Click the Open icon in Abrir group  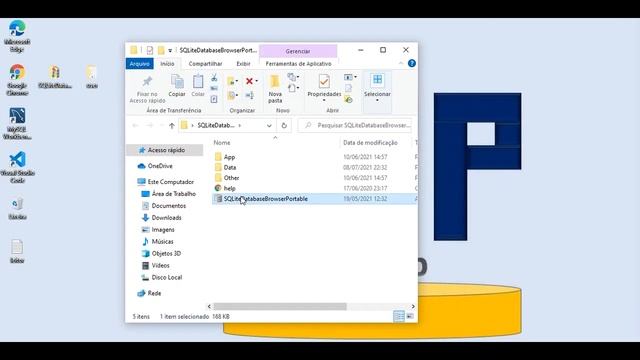pos(348,77)
